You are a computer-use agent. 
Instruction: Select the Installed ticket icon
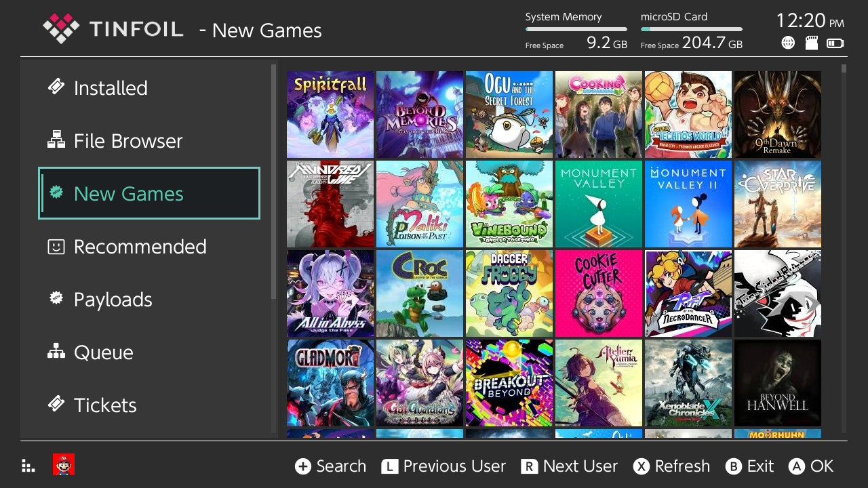[x=56, y=87]
